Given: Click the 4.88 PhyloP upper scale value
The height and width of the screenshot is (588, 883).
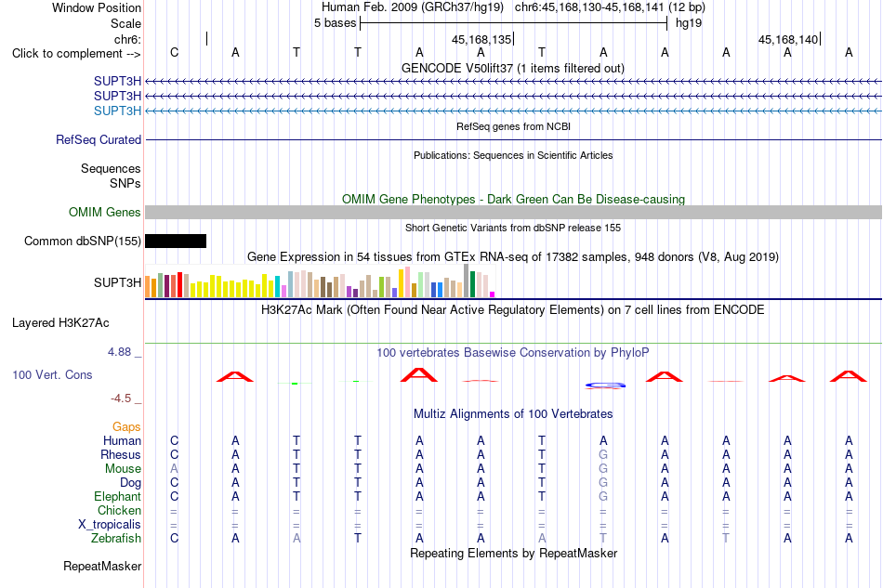Looking at the screenshot, I should click(119, 352).
